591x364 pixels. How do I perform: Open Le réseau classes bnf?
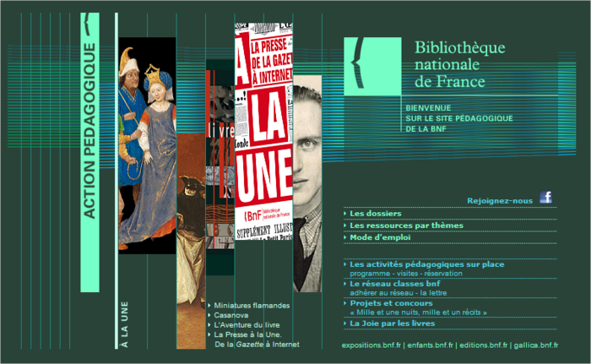click(x=394, y=284)
